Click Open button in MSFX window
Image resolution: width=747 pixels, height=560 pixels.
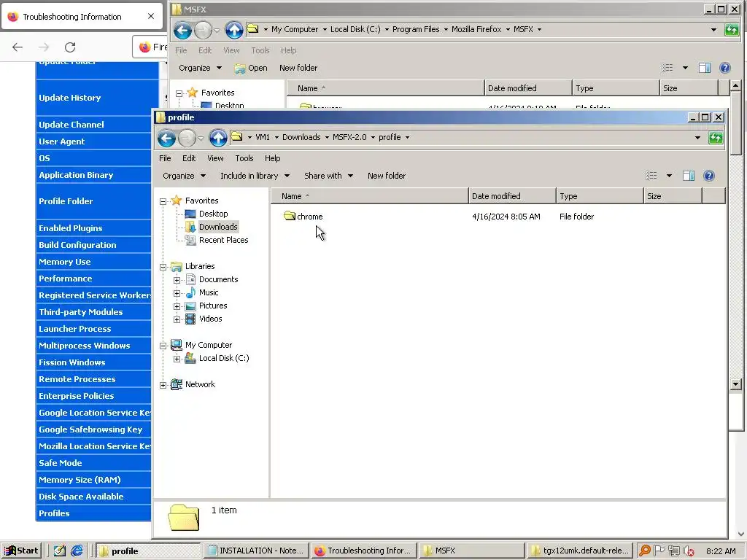[x=251, y=68]
